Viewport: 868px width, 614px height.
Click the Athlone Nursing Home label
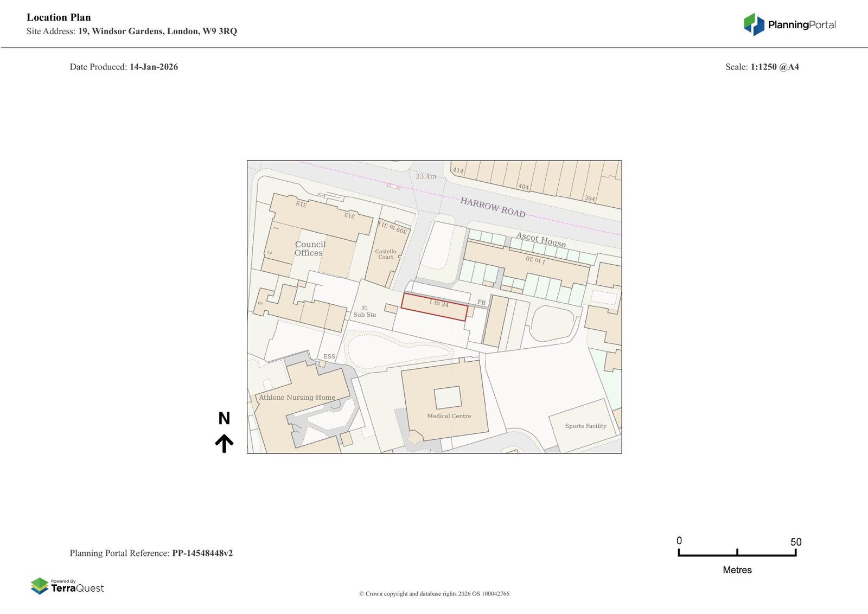pos(297,398)
